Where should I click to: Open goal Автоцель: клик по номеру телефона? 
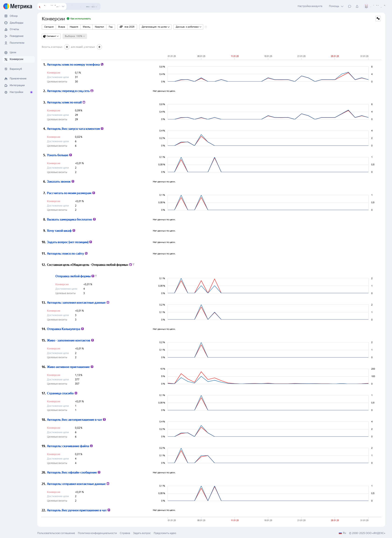(x=73, y=65)
